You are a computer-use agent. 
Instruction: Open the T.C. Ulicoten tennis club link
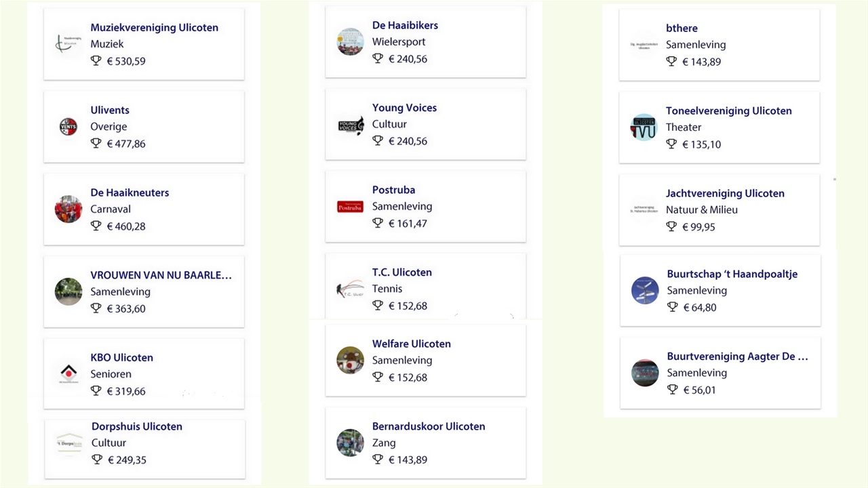pyautogui.click(x=402, y=272)
